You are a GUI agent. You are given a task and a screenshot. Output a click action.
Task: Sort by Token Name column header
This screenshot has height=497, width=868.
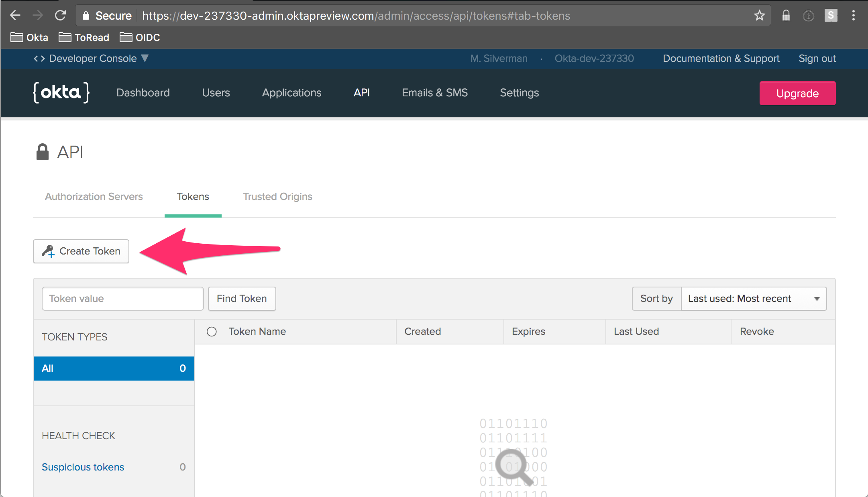pyautogui.click(x=257, y=332)
